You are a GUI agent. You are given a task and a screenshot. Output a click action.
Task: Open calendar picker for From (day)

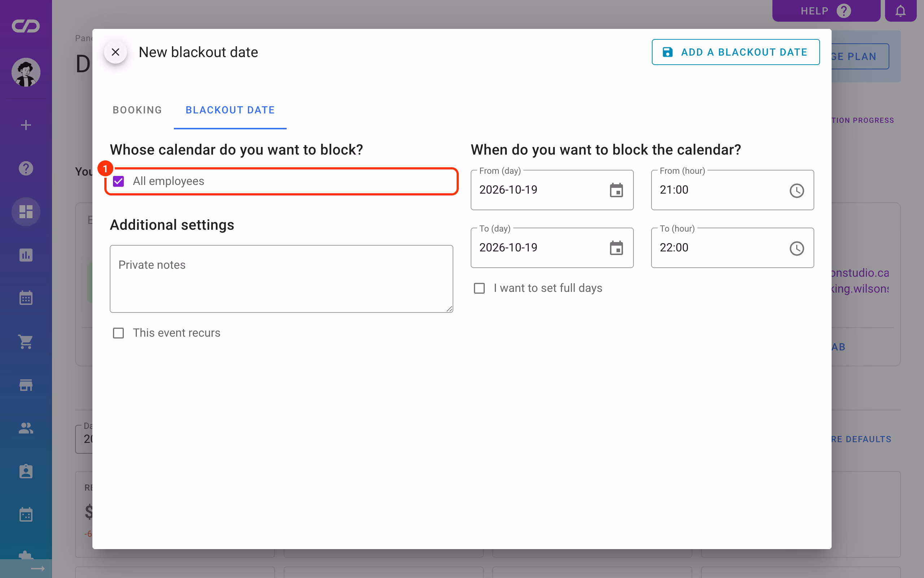616,190
